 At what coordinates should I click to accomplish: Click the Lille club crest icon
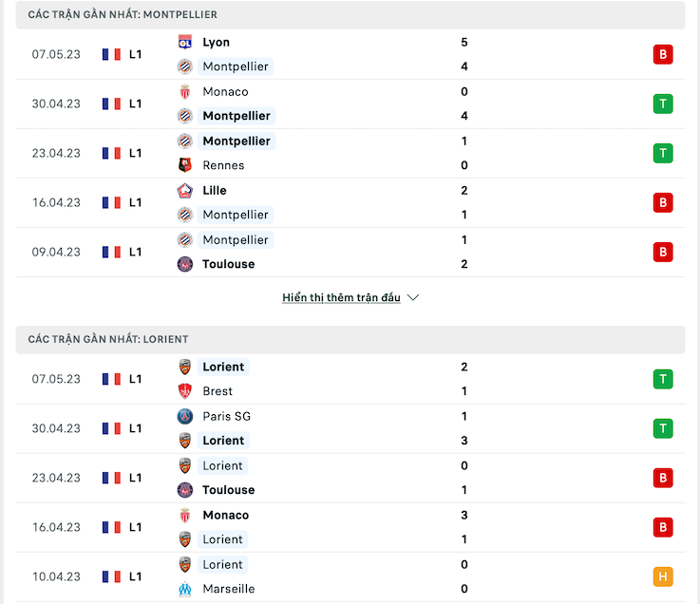coord(185,191)
